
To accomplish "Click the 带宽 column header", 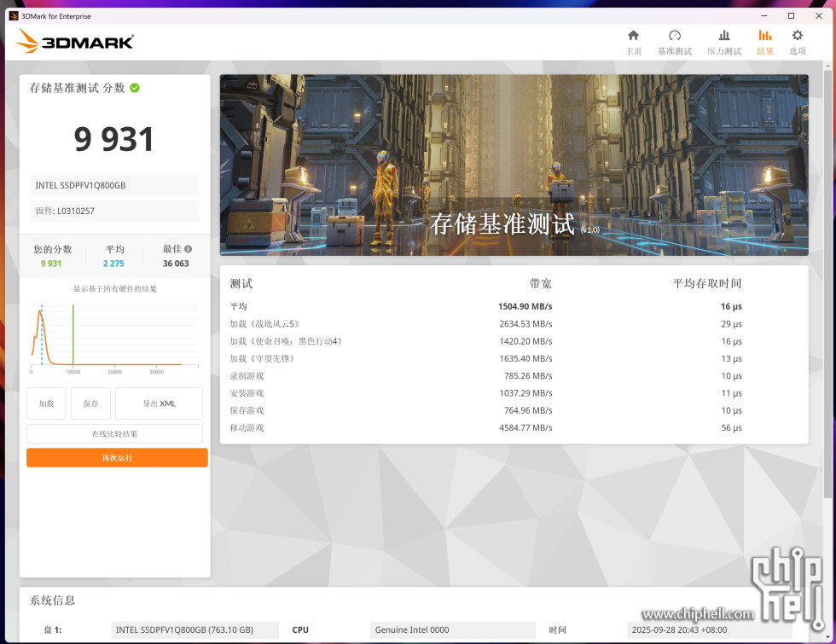I will tap(540, 283).
